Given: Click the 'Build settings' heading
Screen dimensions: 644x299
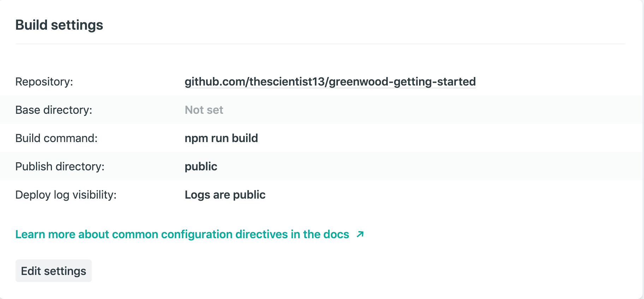Looking at the screenshot, I should [59, 25].
